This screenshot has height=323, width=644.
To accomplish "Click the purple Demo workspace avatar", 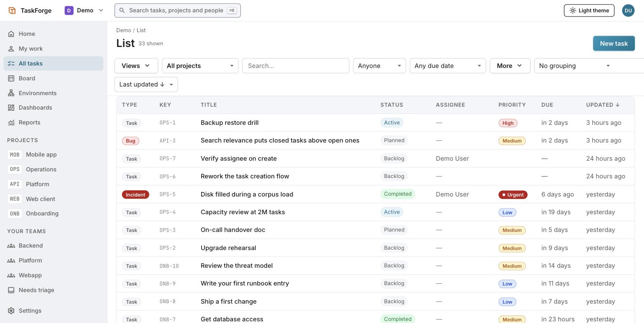I will coord(69,10).
